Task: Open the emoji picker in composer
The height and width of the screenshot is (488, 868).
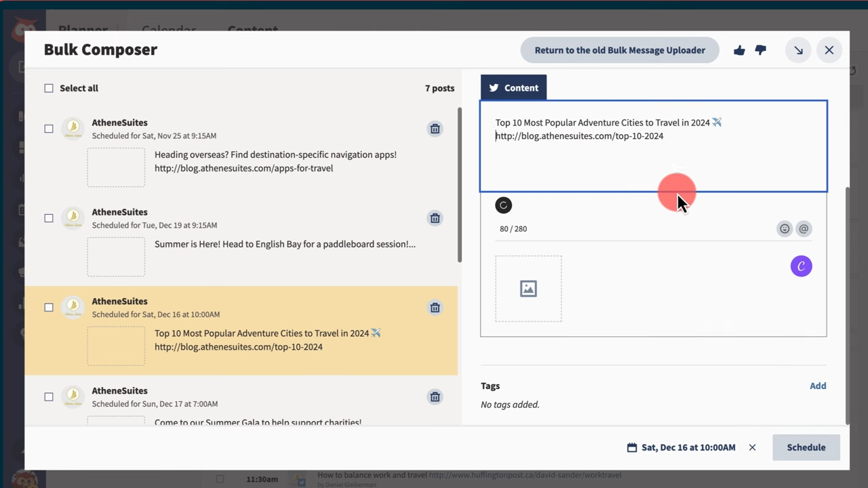Action: [x=784, y=229]
